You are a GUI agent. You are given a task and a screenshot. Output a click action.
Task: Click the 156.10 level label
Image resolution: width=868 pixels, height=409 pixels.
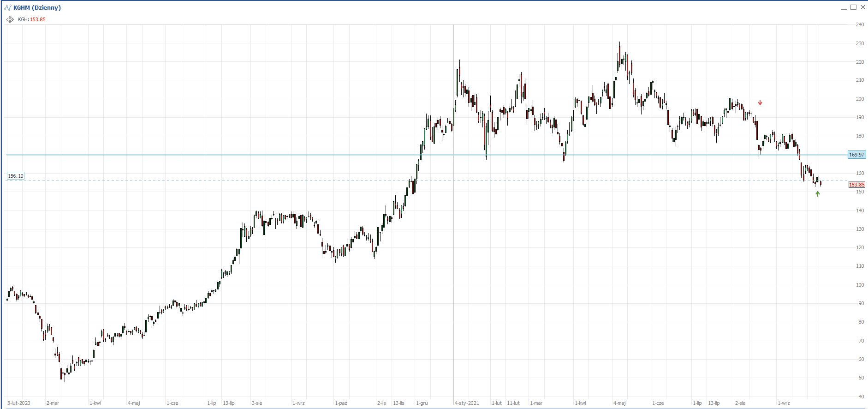click(x=16, y=176)
